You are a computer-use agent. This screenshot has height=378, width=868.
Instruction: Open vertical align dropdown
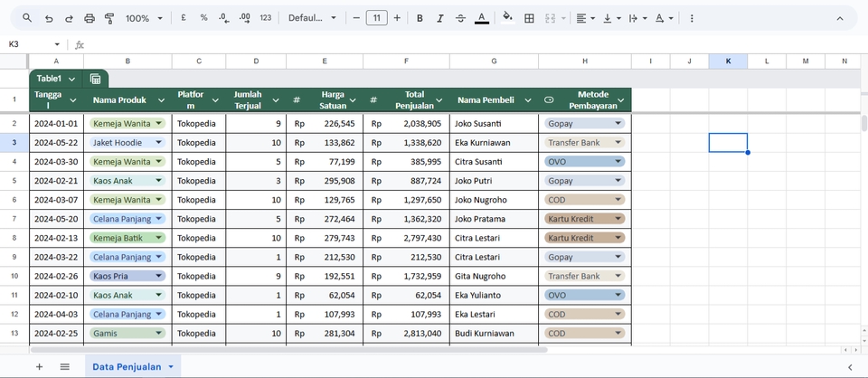click(x=612, y=18)
